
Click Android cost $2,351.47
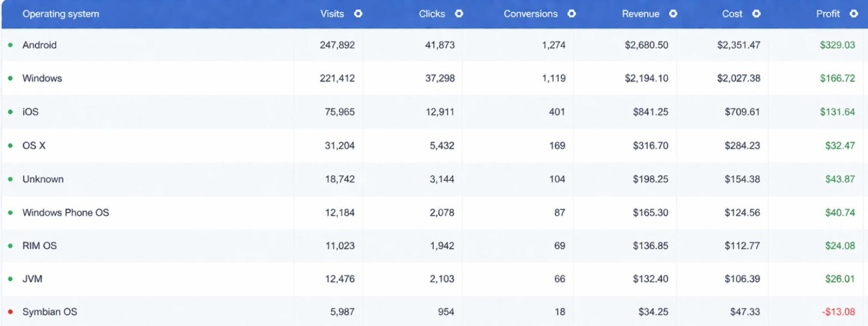coord(738,45)
